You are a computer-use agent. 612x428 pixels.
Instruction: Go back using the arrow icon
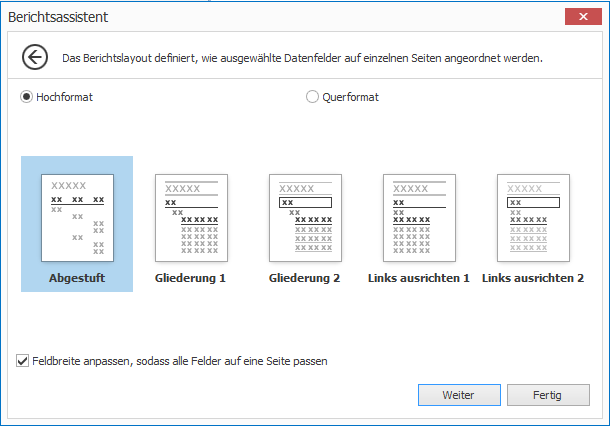(35, 58)
